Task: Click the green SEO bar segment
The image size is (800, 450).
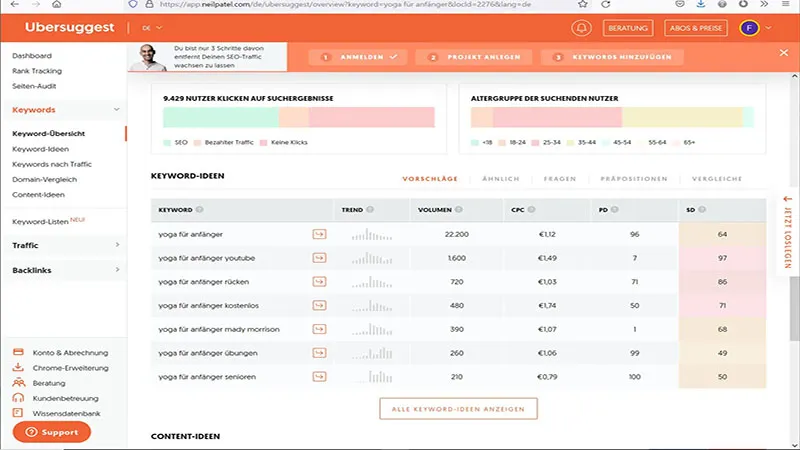Action: click(221, 117)
